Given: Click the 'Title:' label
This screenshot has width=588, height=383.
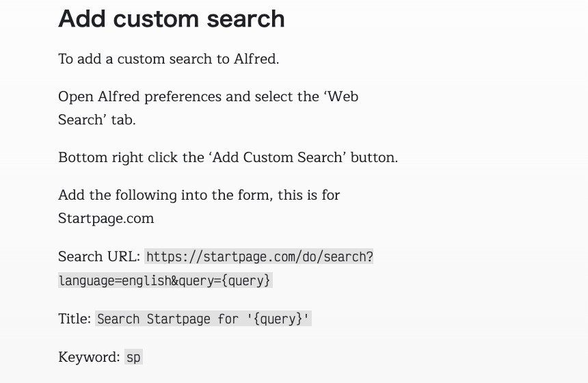Looking at the screenshot, I should 75,319.
